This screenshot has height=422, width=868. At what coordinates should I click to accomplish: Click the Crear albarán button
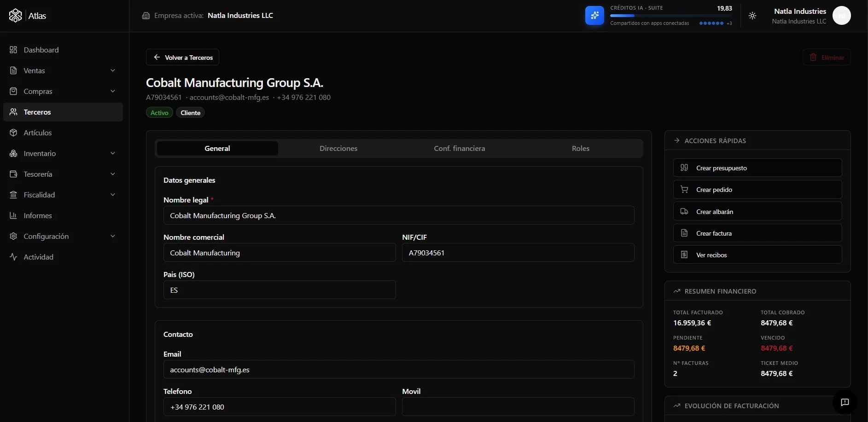coord(757,212)
